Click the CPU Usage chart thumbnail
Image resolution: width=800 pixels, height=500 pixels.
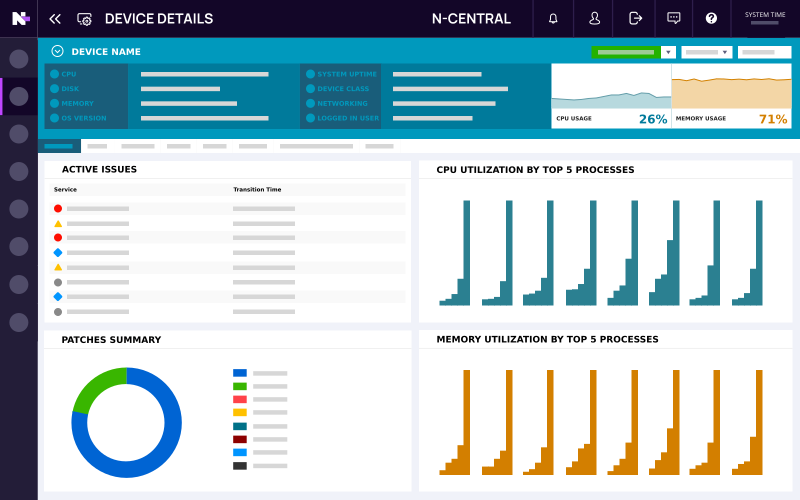(x=611, y=96)
